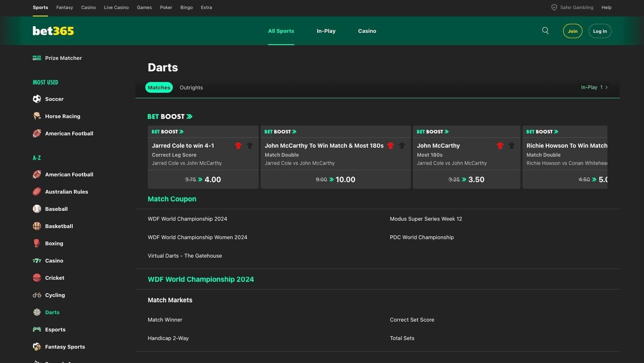Open the Casino header tab
This screenshot has width=644, height=363.
point(367,31)
